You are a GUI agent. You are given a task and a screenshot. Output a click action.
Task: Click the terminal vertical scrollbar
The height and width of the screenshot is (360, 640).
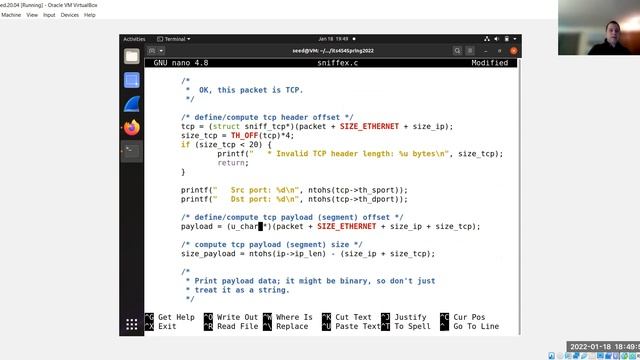(x=519, y=196)
